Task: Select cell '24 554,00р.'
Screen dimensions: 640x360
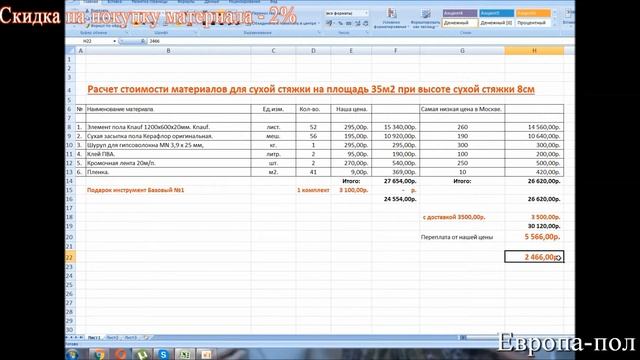Action: [x=396, y=199]
